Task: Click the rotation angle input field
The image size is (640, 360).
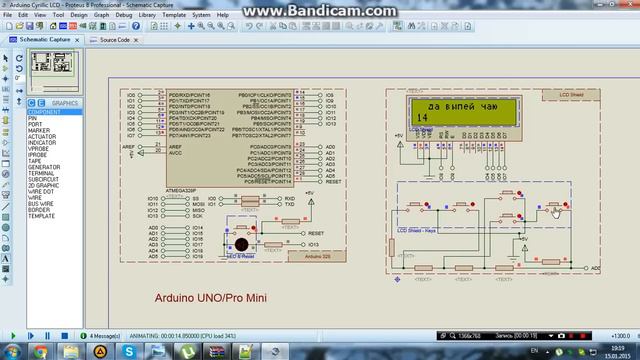Action: pos(19,78)
